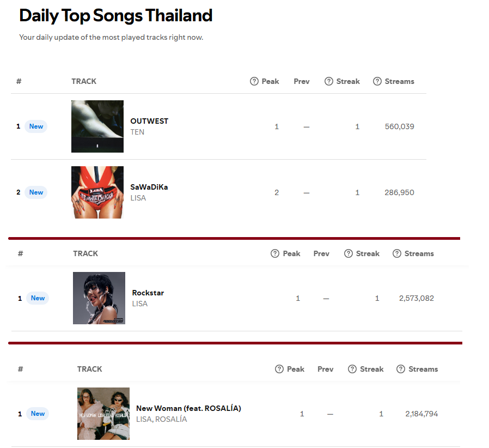This screenshot has width=489, height=448.
Task: Open the OUTWEST album cover thumbnail
Action: [x=97, y=126]
